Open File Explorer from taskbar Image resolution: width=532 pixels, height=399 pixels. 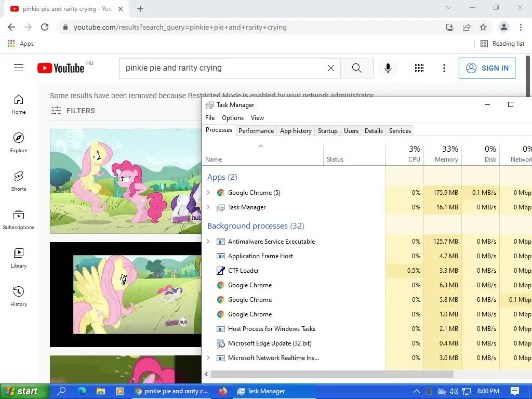coord(101,391)
